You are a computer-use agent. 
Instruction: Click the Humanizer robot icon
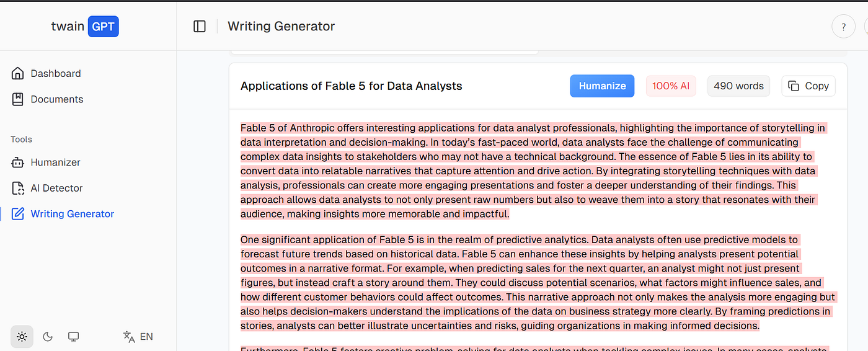pyautogui.click(x=18, y=162)
